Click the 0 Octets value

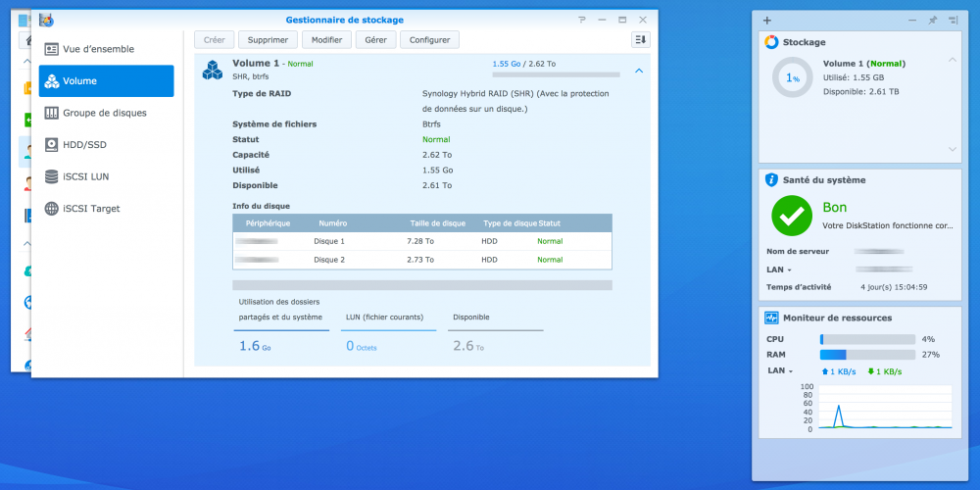[362, 346]
